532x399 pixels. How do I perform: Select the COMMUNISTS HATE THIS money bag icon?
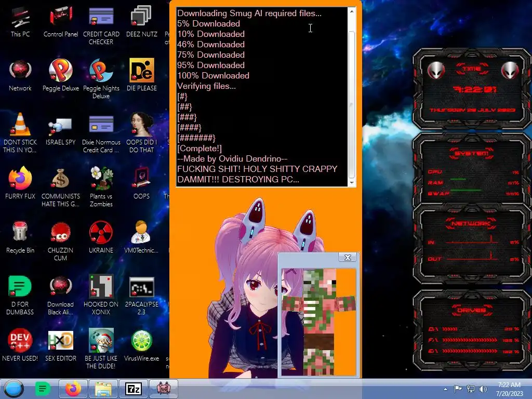[61, 187]
